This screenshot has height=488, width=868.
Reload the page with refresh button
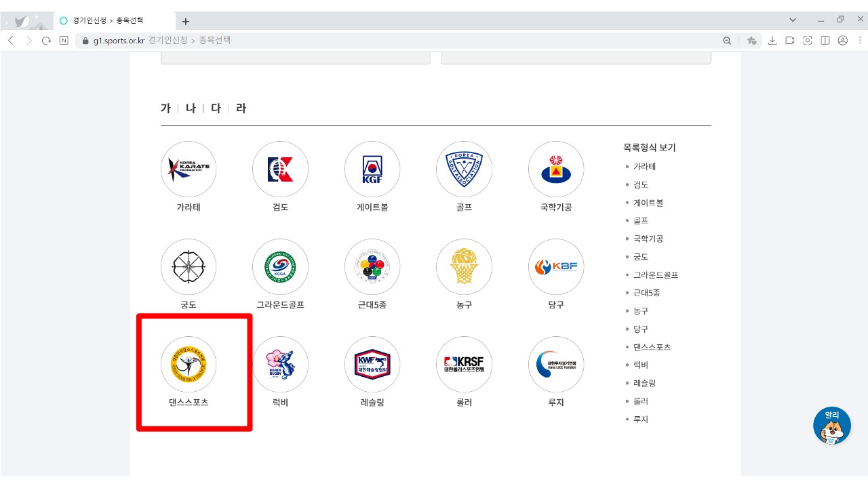pyautogui.click(x=46, y=41)
